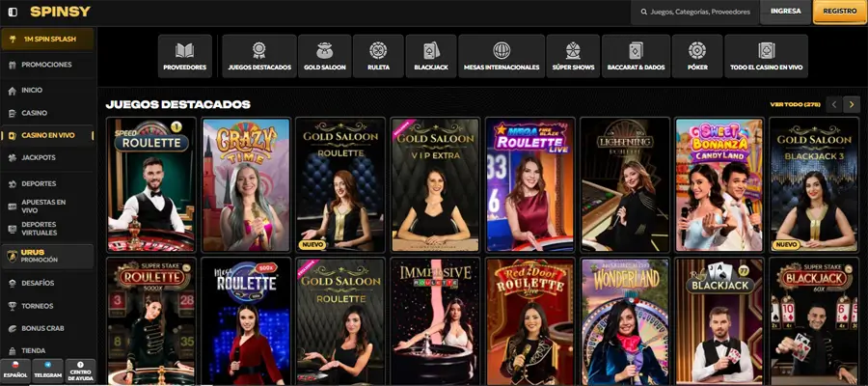The width and height of the screenshot is (868, 386).
Task: Open the Mega Fire Blaze Roulette Live thumbnail
Action: tap(530, 185)
